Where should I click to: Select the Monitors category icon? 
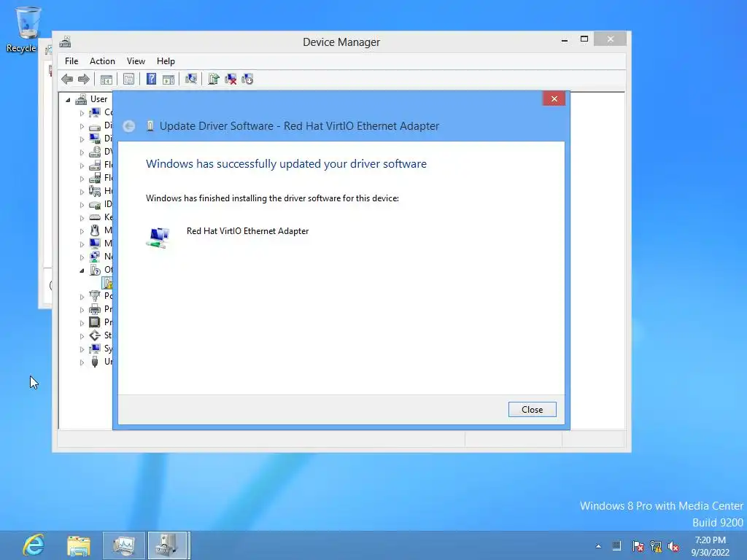point(95,244)
